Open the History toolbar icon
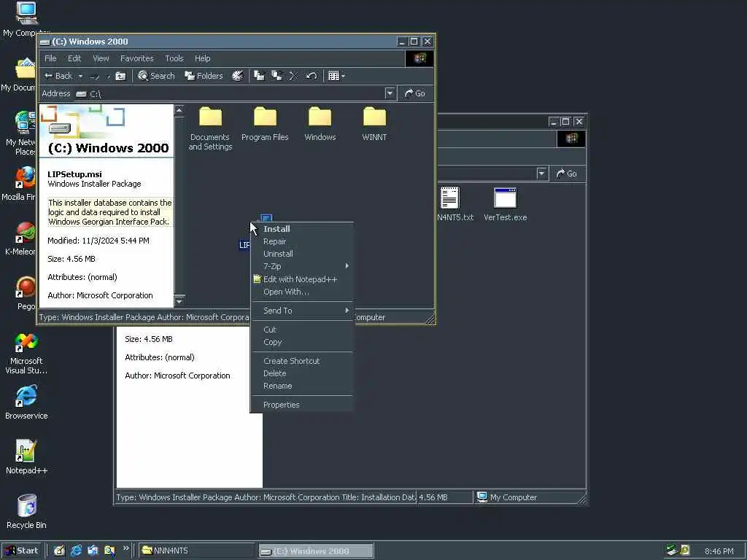The height and width of the screenshot is (560, 747). pos(237,76)
